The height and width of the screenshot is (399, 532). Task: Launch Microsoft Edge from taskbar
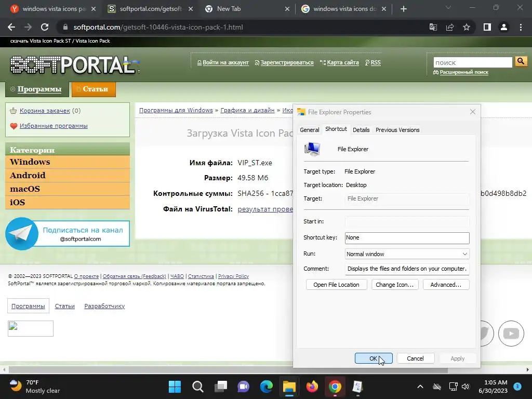267,387
